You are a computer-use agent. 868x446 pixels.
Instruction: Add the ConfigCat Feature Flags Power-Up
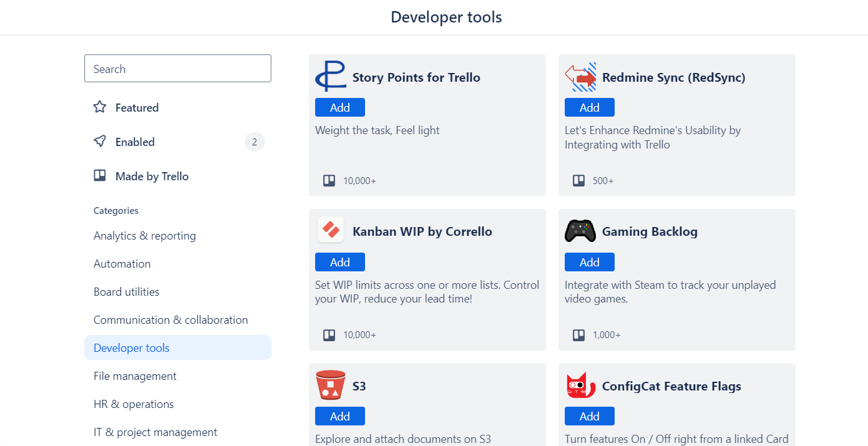point(590,416)
